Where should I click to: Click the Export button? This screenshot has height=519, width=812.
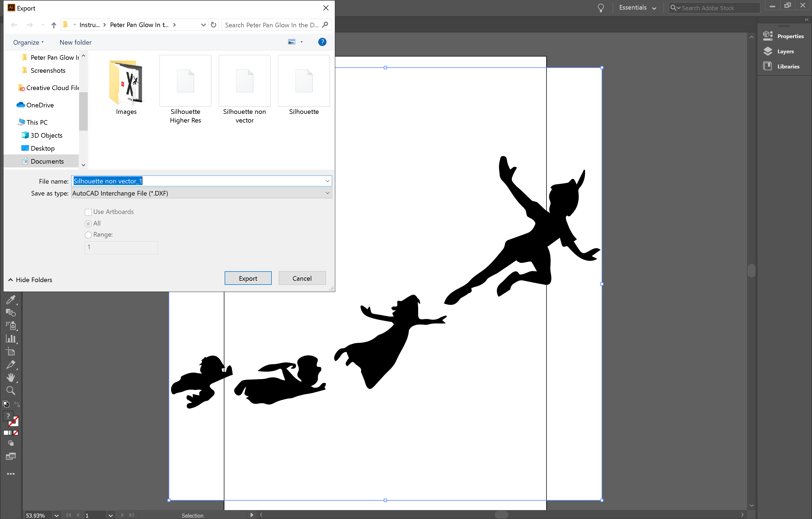248,278
